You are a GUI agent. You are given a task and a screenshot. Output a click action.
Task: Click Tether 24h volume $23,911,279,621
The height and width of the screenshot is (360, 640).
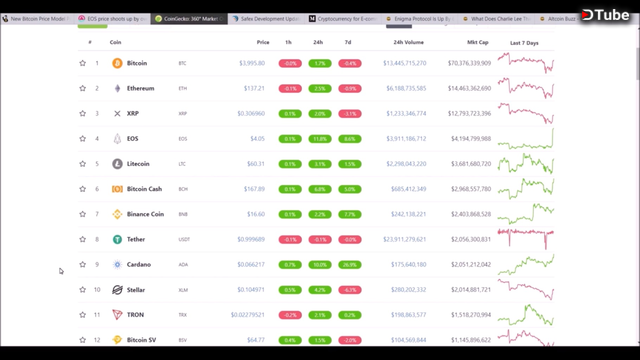click(404, 240)
